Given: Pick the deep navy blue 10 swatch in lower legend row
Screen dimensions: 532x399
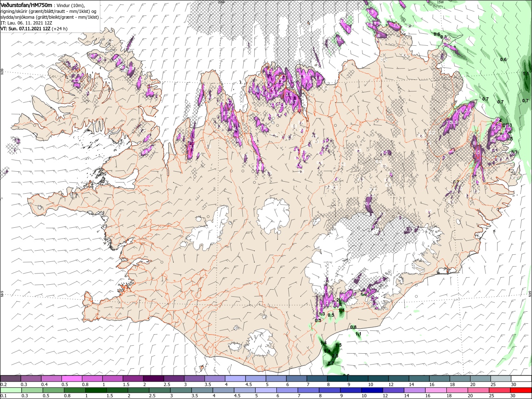Looking at the screenshot, I should click(x=372, y=390).
